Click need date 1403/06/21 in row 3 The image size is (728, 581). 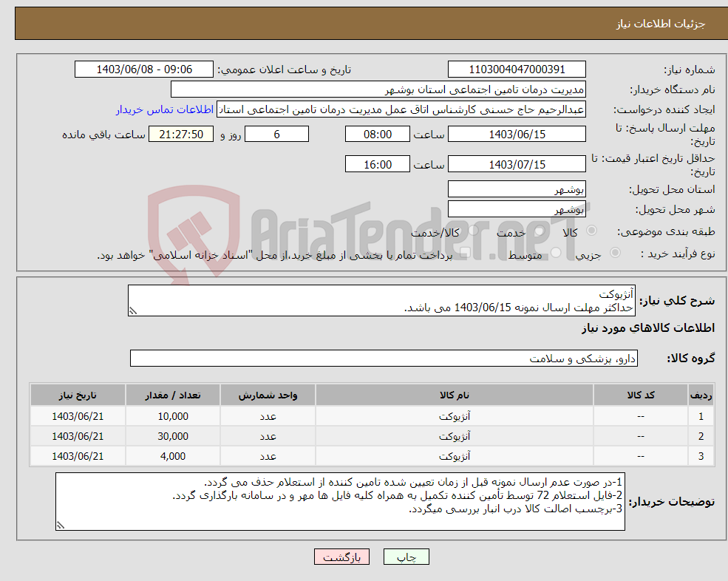click(78, 456)
